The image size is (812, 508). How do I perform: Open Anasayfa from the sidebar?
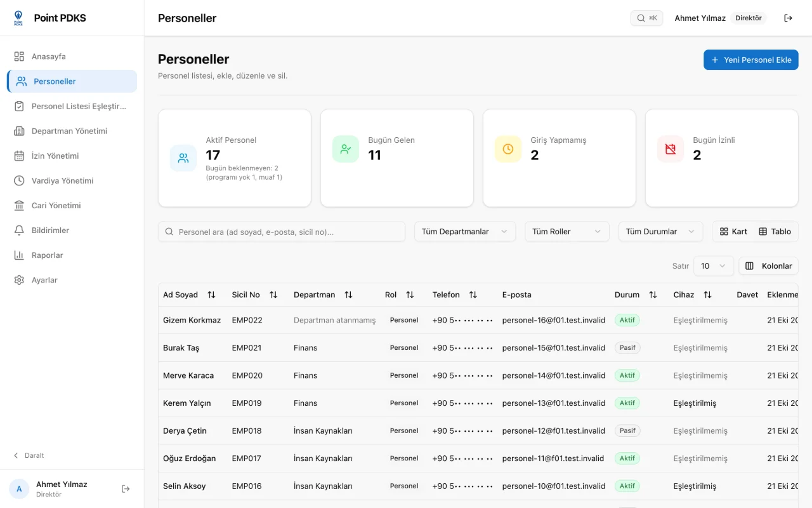pyautogui.click(x=72, y=57)
